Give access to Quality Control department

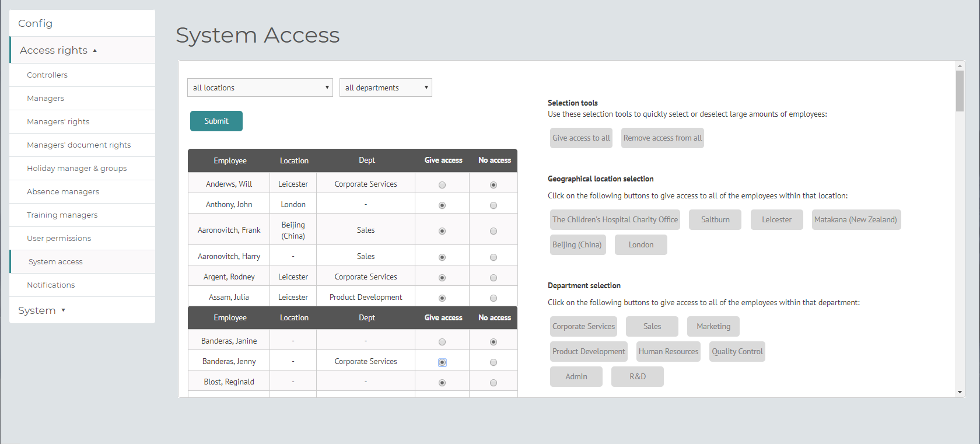[737, 351]
